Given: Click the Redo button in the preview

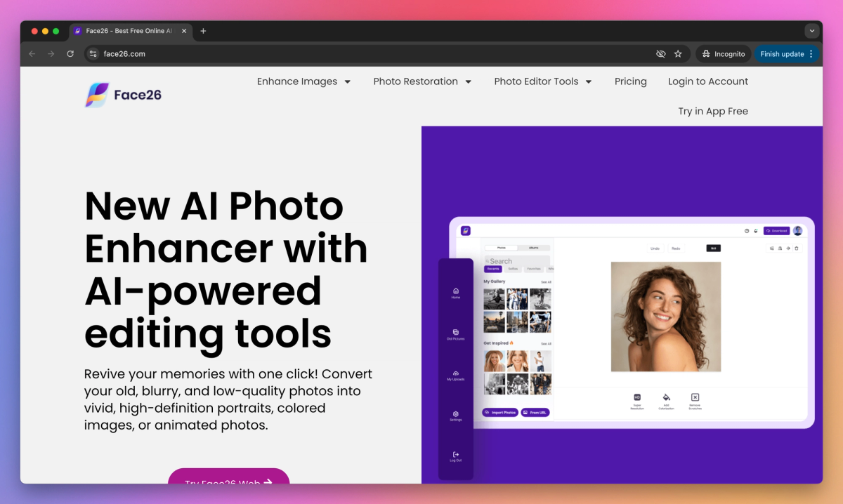Looking at the screenshot, I should point(676,248).
